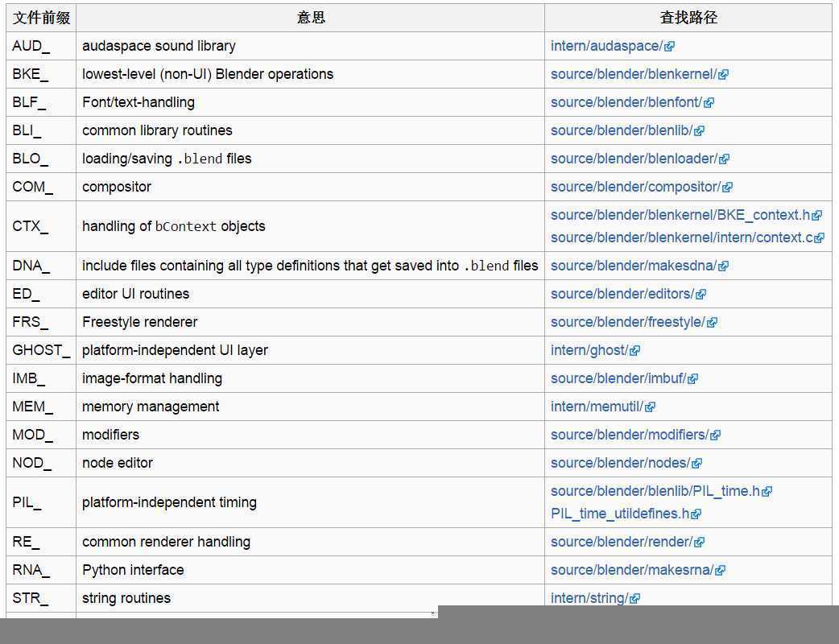This screenshot has height=644, width=839.
Task: Click external-link icon after intern/context.c
Action: (x=820, y=238)
